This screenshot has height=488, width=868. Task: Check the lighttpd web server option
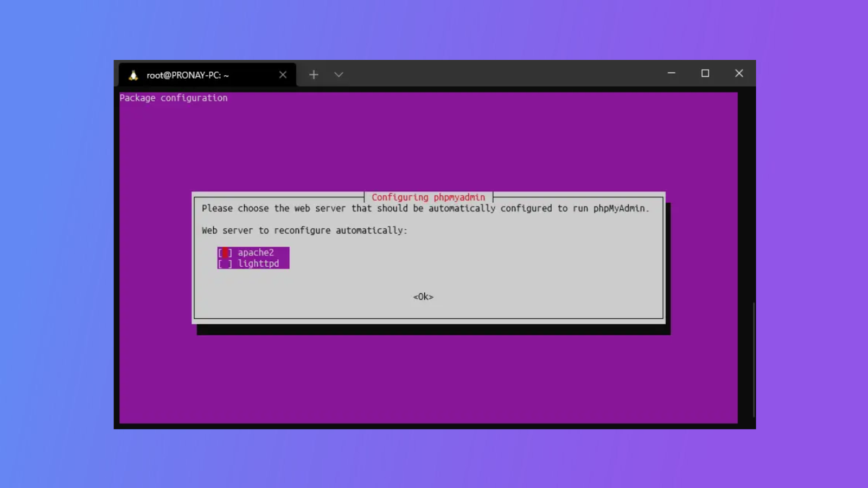[253, 264]
